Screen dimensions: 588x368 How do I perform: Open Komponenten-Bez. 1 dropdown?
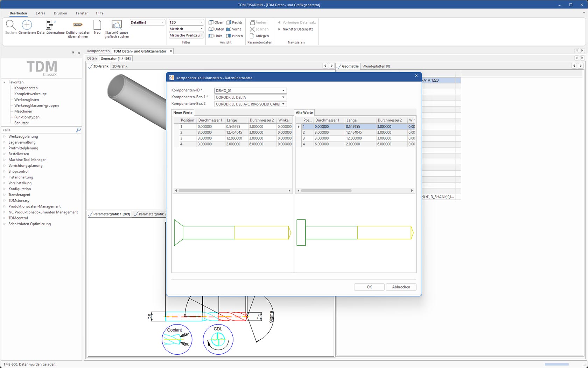(283, 97)
